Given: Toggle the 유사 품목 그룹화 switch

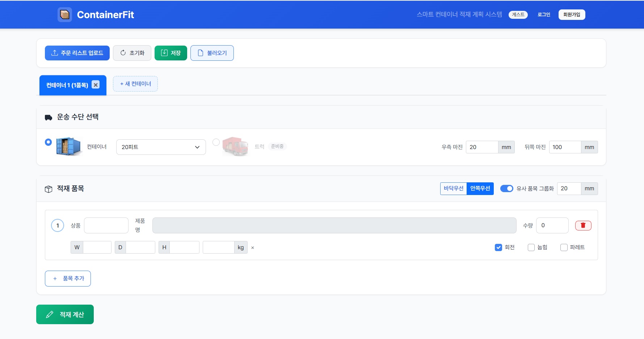Looking at the screenshot, I should [x=506, y=188].
